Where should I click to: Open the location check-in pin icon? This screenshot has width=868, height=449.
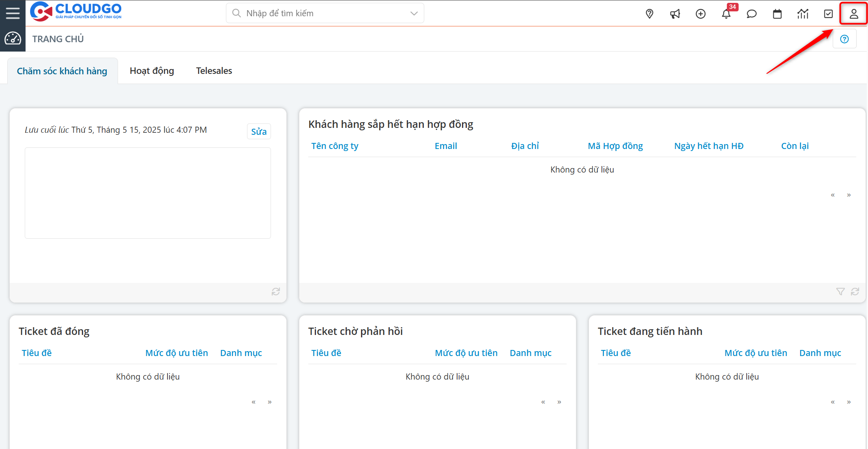coord(649,14)
